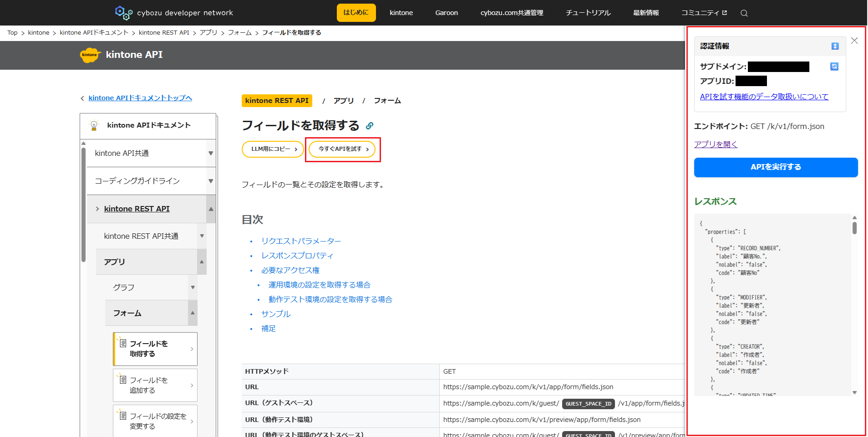Click the document icon for フィールドの設定を変更する
The height and width of the screenshot is (437, 868).
[x=122, y=415]
